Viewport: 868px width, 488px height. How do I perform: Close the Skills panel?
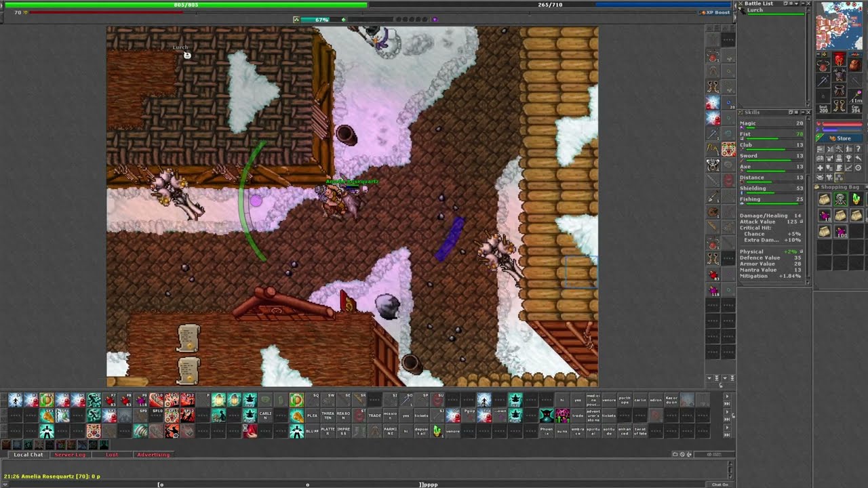pyautogui.click(x=808, y=113)
